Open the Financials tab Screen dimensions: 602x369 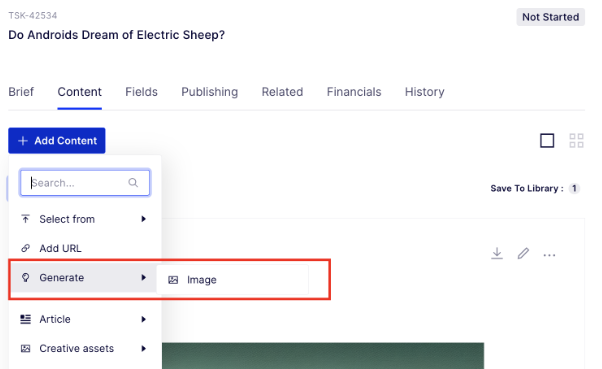(354, 92)
